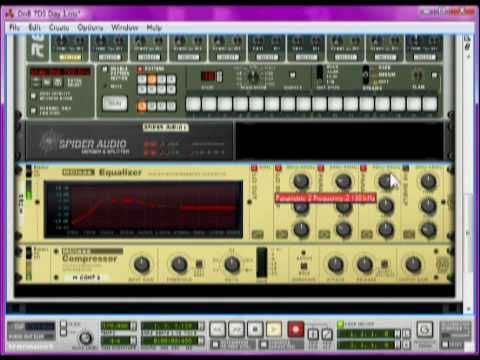Click the Spider Audio 1 name label
This screenshot has width=480, height=360.
(165, 127)
